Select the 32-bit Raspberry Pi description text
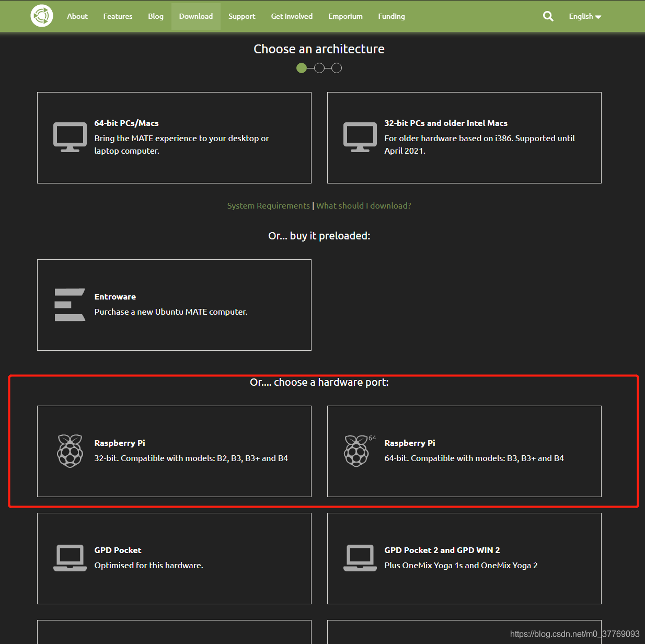 pyautogui.click(x=191, y=458)
